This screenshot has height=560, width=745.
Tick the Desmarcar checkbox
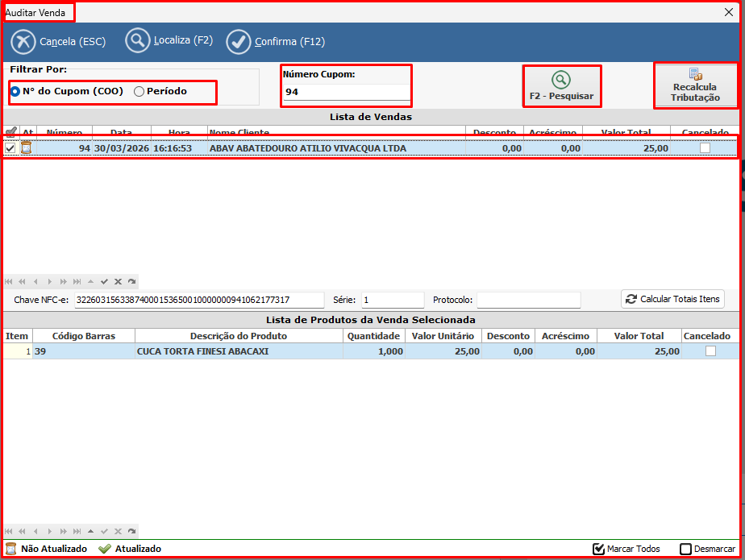685,549
